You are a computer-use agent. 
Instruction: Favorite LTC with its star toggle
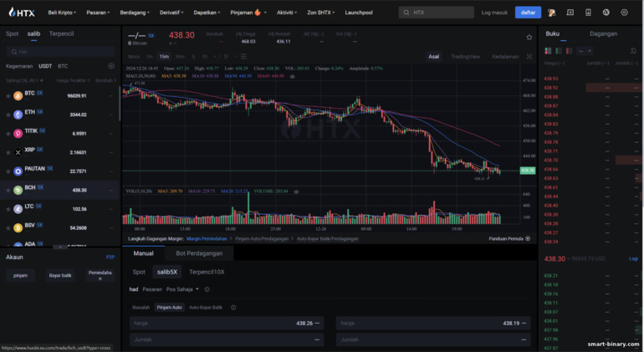coord(8,210)
